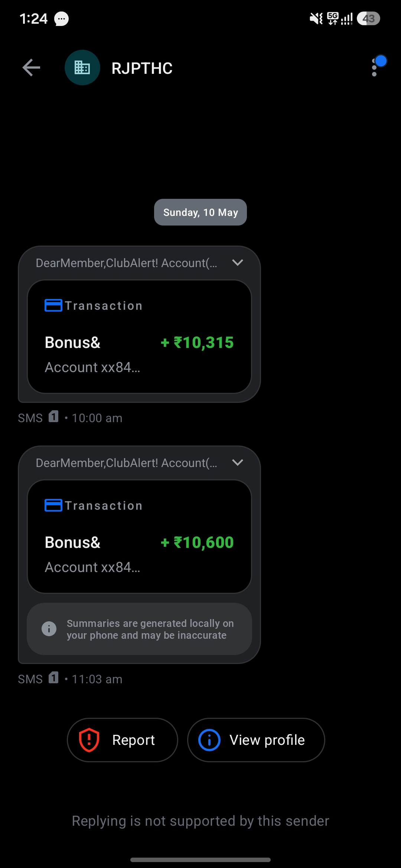Open the three-dot overflow menu
This screenshot has height=868, width=401.
click(374, 68)
